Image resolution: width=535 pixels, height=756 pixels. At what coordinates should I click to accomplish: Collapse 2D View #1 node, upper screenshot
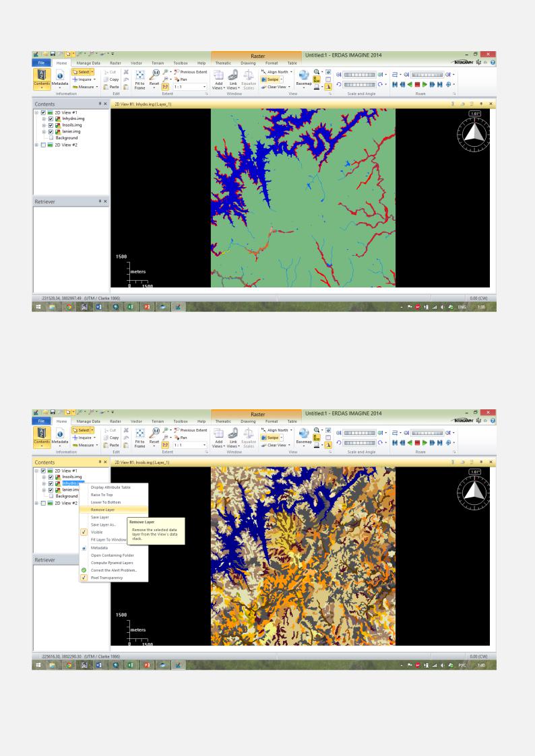pos(36,112)
